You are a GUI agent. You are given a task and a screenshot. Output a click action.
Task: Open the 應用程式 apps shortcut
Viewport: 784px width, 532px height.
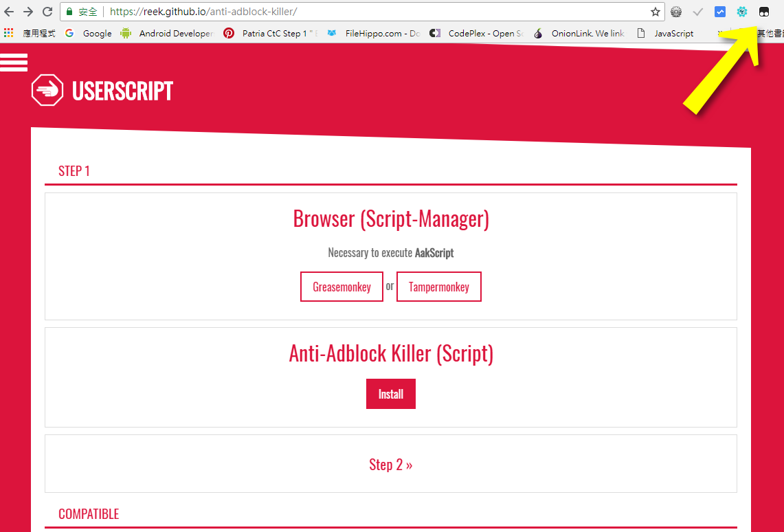click(30, 33)
